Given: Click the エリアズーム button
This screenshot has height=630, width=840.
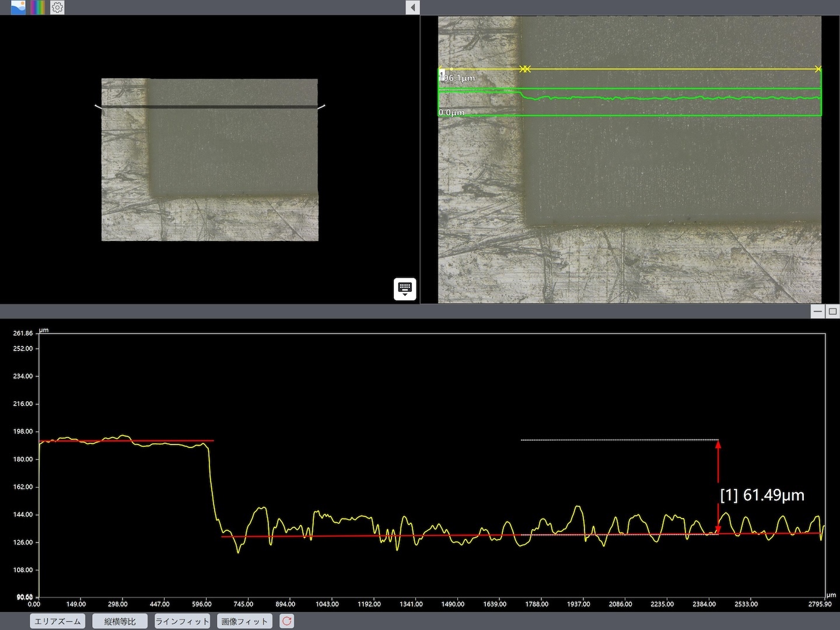Looking at the screenshot, I should pyautogui.click(x=58, y=621).
